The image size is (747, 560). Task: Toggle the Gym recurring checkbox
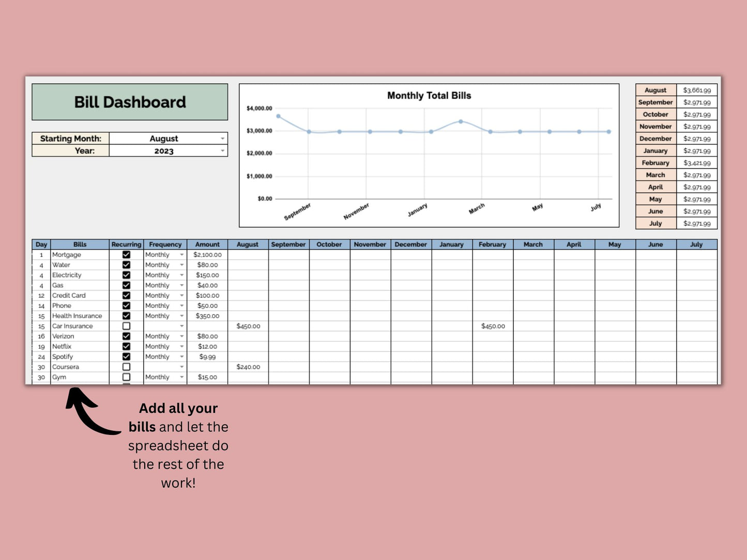126,377
